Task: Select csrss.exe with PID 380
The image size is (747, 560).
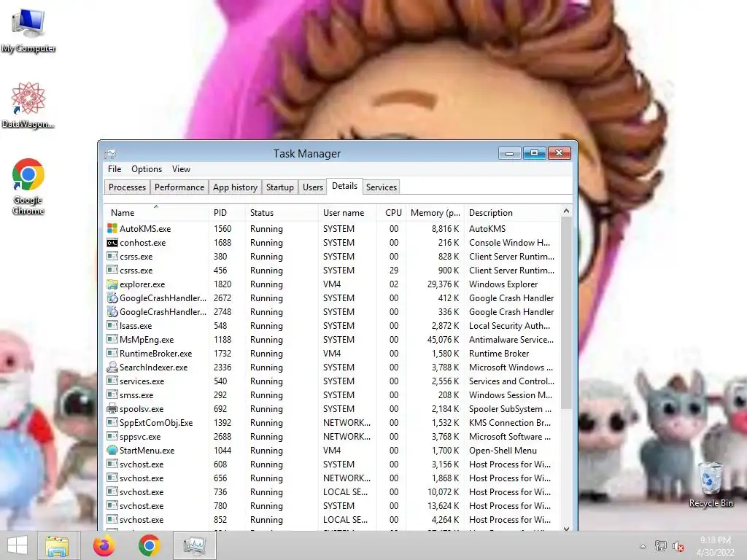Action: [332, 256]
